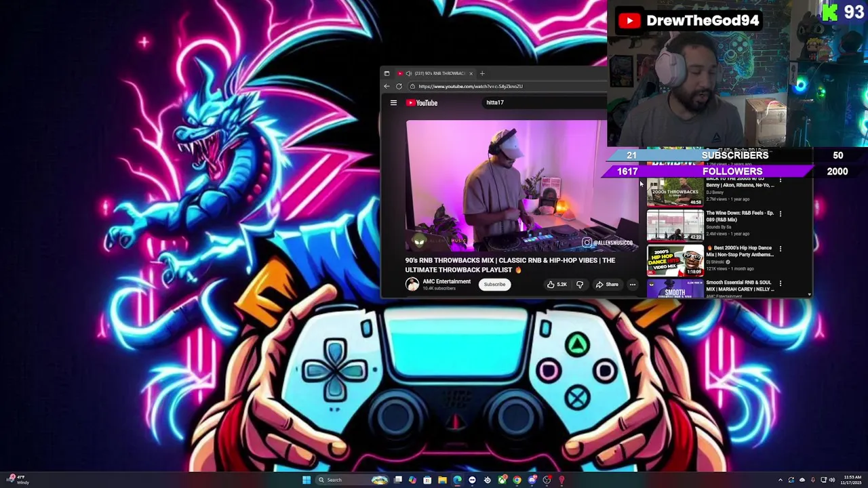
Task: Open the Smooth Essential RNB & SOUL thumbnail
Action: point(675,289)
